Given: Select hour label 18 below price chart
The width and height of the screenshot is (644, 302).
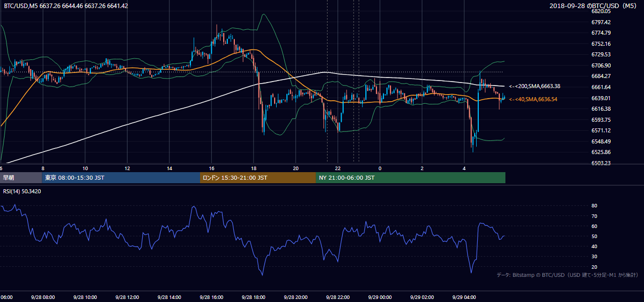Looking at the screenshot, I should point(253,168).
